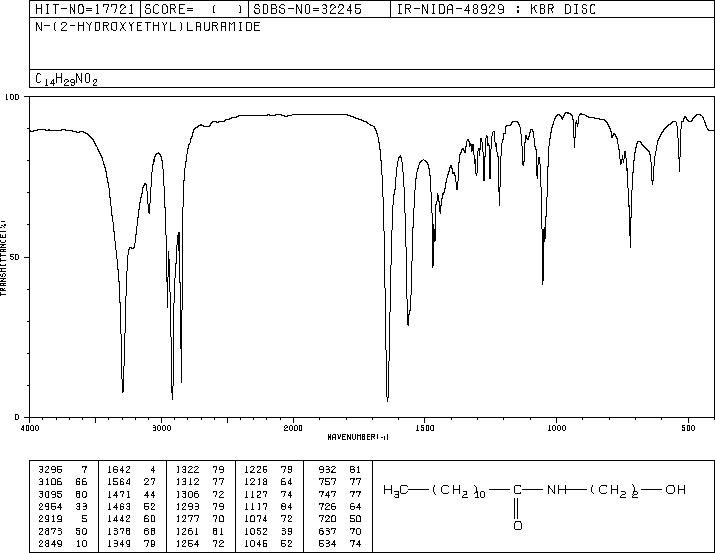Select the 1564 peak entry in table
This screenshot has width=715, height=553.
(x=131, y=482)
